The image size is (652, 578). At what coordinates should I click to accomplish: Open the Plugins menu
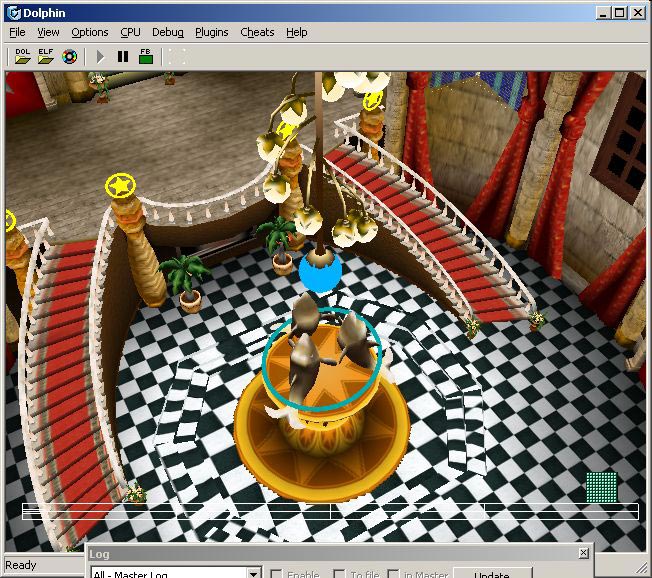pos(212,32)
